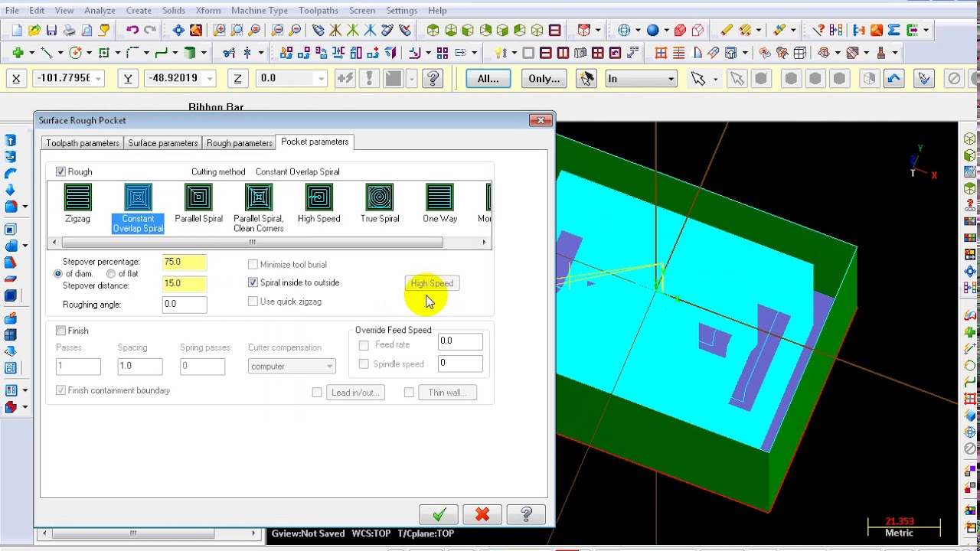Open a file with the folder icon

[34, 31]
